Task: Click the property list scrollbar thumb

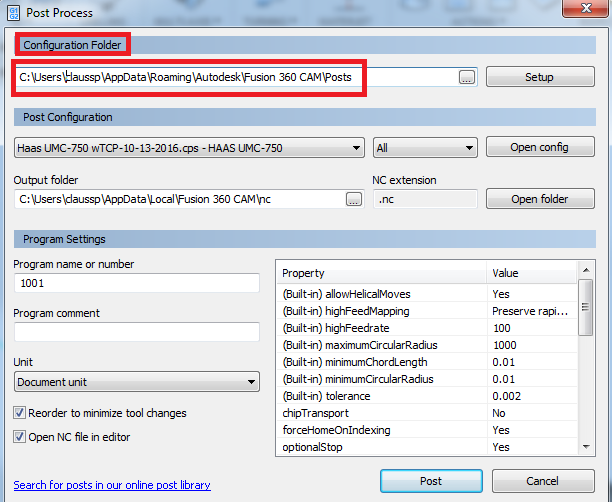Action: click(x=586, y=307)
